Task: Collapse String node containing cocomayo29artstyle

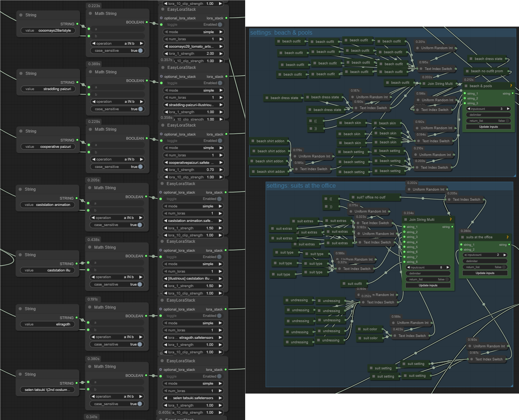Action: pyautogui.click(x=20, y=15)
